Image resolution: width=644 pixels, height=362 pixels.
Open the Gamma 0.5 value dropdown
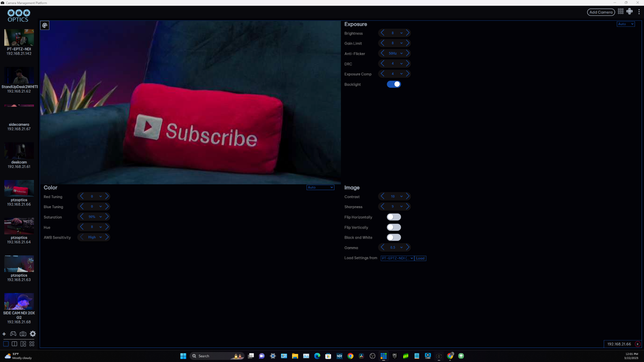pyautogui.click(x=395, y=247)
